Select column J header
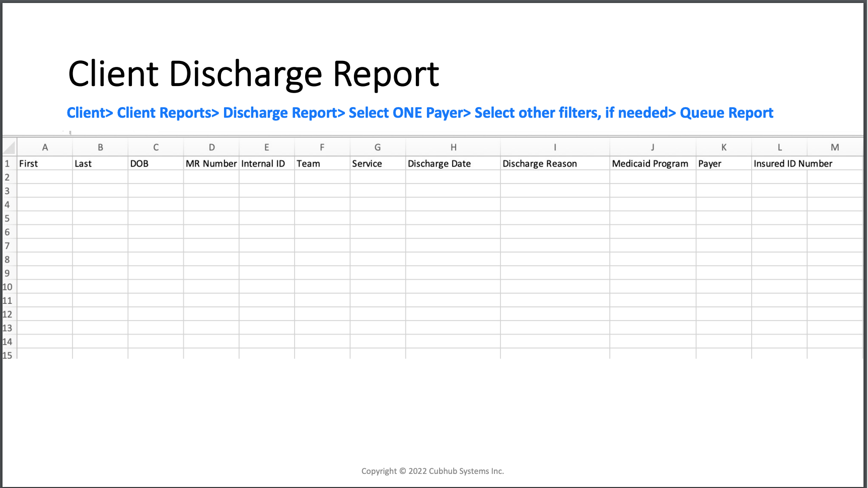The height and width of the screenshot is (488, 868). click(x=653, y=147)
